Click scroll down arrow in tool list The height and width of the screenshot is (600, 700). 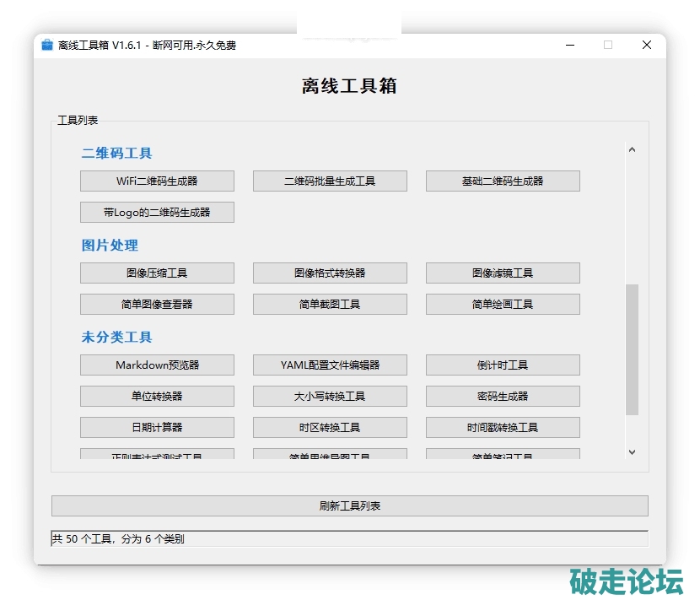pyautogui.click(x=632, y=452)
